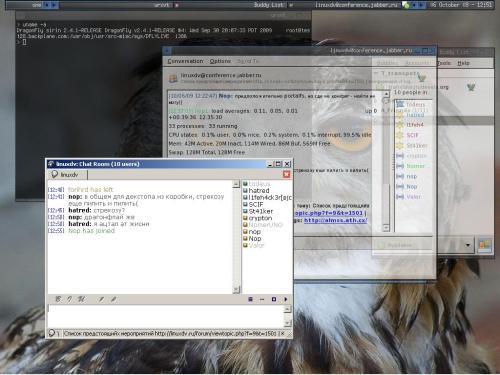Image resolution: width=500 pixels, height=375 pixels.
Task: Switch to Buddy List in top taskbar
Action: coord(268,5)
